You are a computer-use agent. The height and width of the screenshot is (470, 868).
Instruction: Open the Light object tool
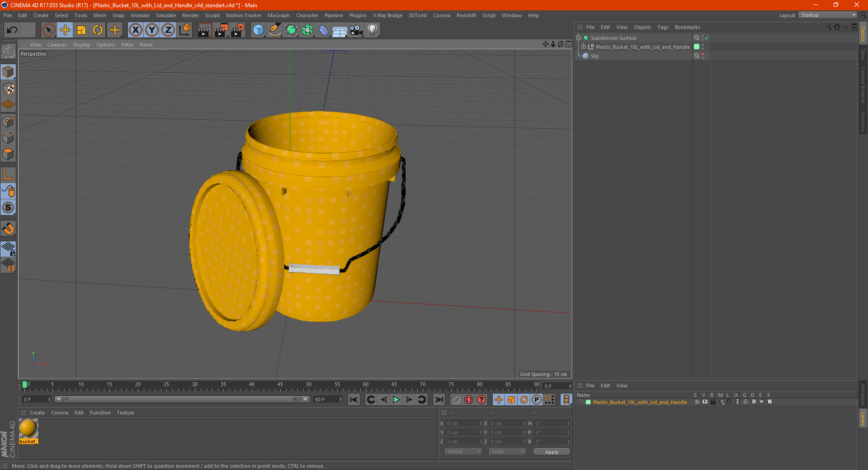pos(372,30)
